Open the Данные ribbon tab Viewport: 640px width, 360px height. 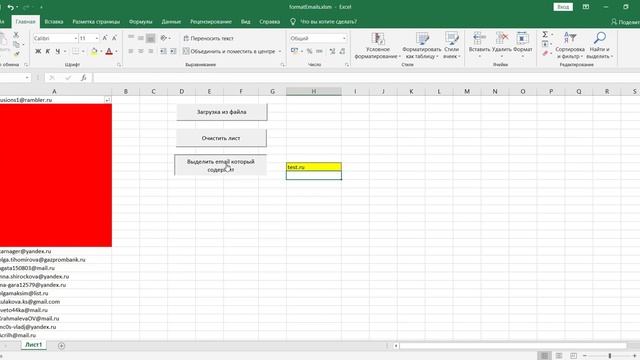pyautogui.click(x=171, y=22)
